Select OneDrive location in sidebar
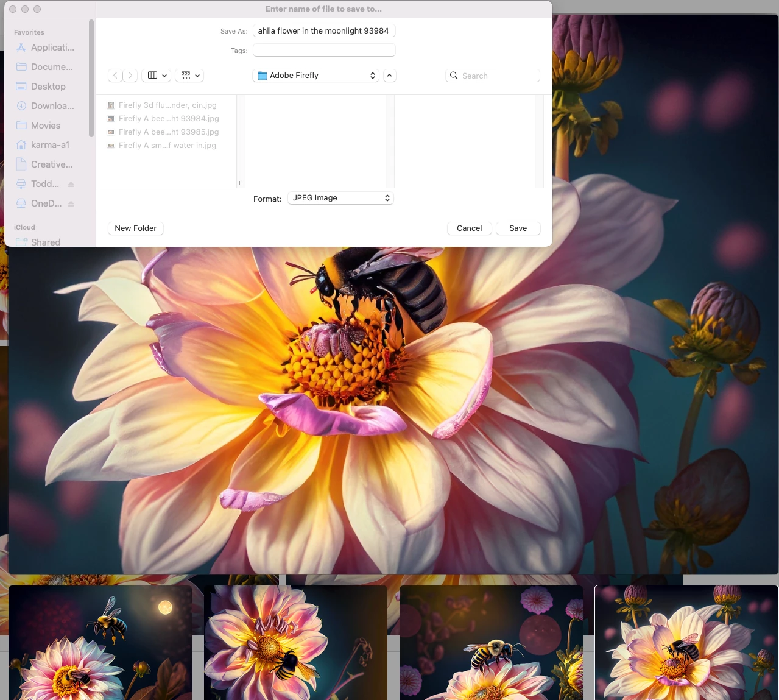Screen dimensions: 779x700 point(40,203)
